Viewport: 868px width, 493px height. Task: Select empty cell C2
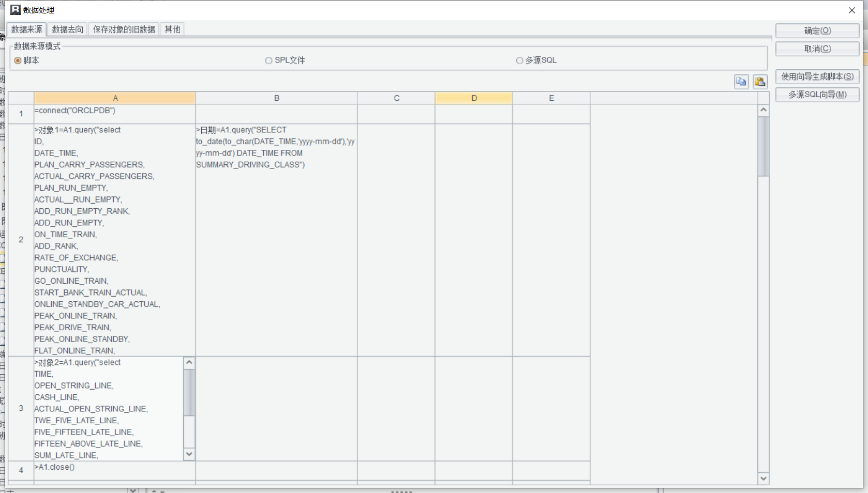(396, 240)
